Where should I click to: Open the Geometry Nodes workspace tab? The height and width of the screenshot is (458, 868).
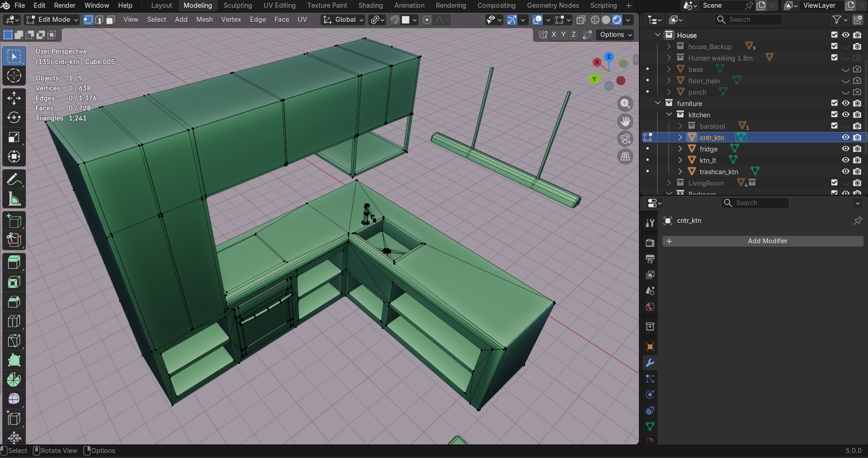(553, 5)
